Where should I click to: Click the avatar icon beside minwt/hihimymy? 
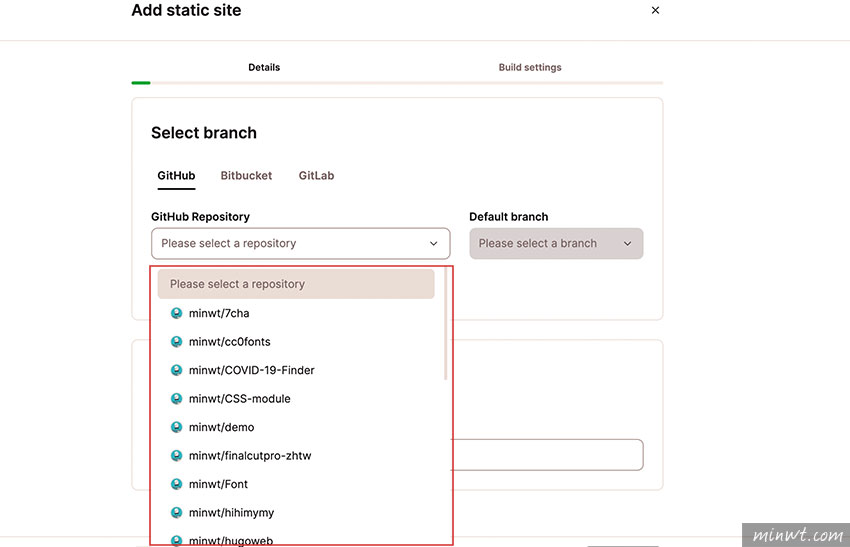[x=176, y=512]
